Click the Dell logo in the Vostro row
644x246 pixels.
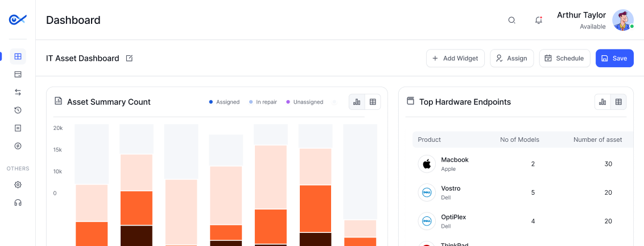pos(427,192)
